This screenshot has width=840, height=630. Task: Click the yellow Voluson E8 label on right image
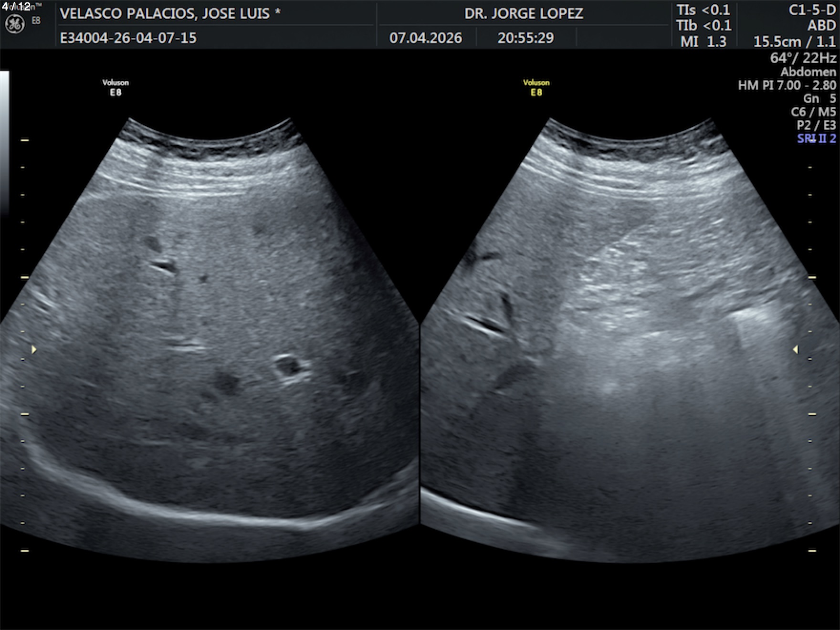point(536,88)
